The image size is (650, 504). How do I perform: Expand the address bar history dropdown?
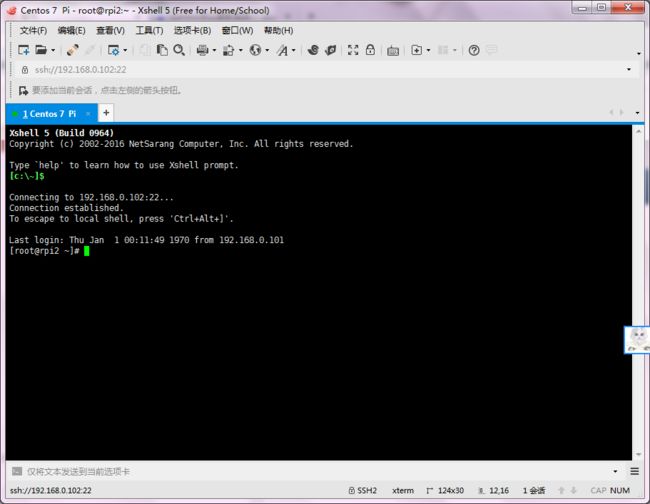(629, 69)
